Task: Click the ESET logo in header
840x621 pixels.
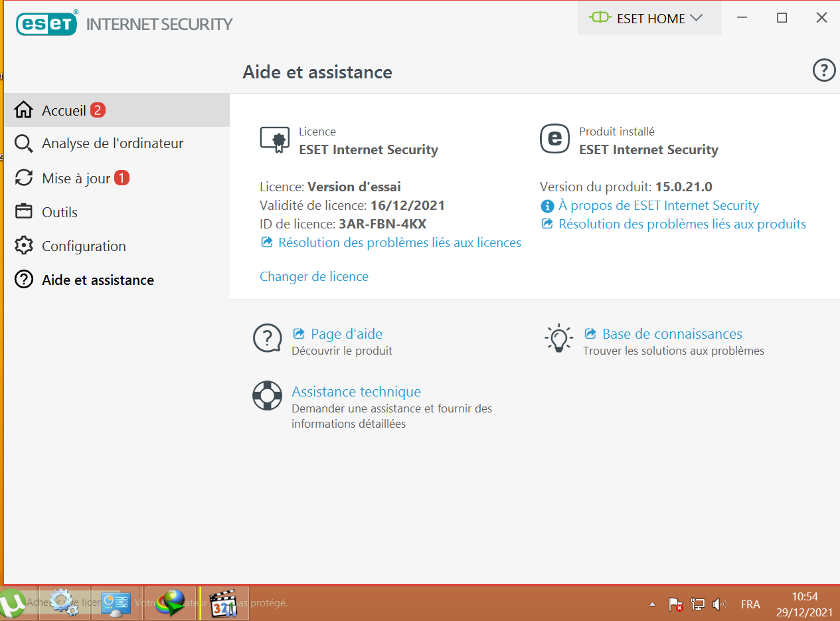Action: click(x=46, y=24)
